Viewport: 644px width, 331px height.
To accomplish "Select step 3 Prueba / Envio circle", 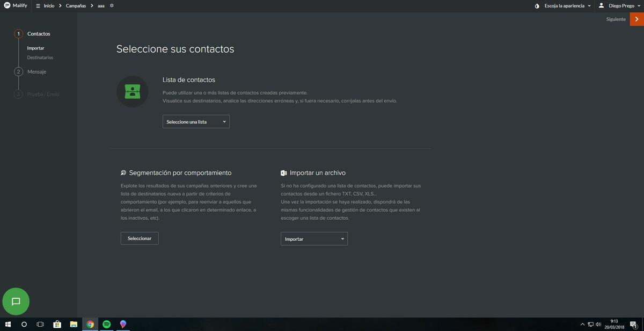I will pyautogui.click(x=18, y=94).
